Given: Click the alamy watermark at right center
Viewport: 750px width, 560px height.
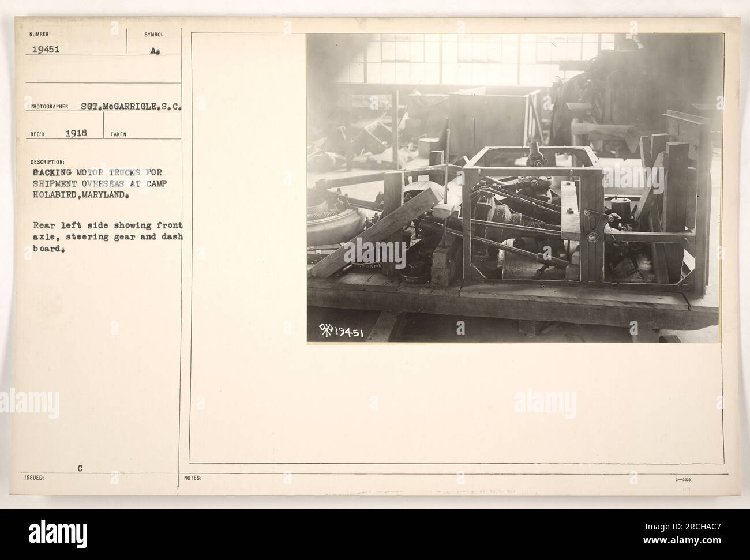Looking at the screenshot, I should tap(540, 401).
